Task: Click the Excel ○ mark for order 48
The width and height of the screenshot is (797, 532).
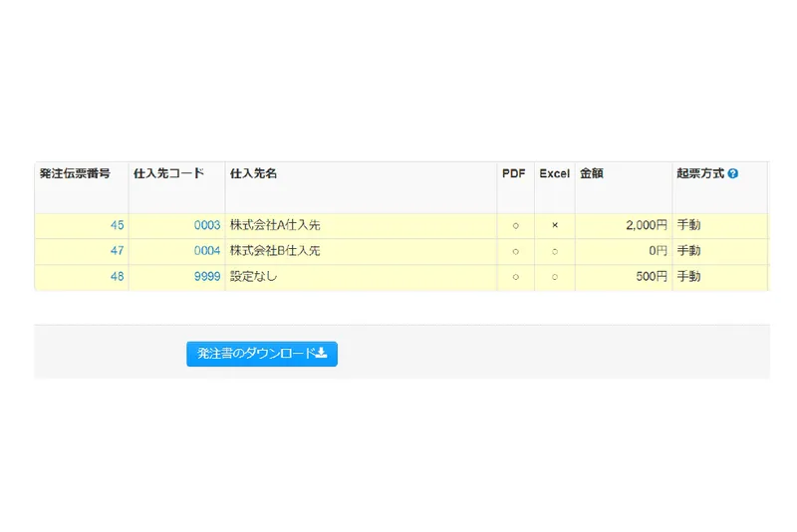Action: [555, 277]
